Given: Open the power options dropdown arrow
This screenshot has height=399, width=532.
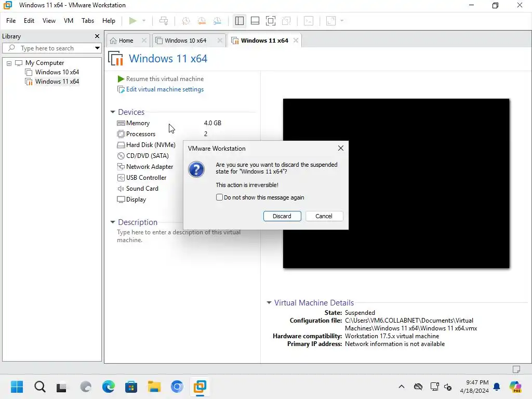Looking at the screenshot, I should pos(144,21).
